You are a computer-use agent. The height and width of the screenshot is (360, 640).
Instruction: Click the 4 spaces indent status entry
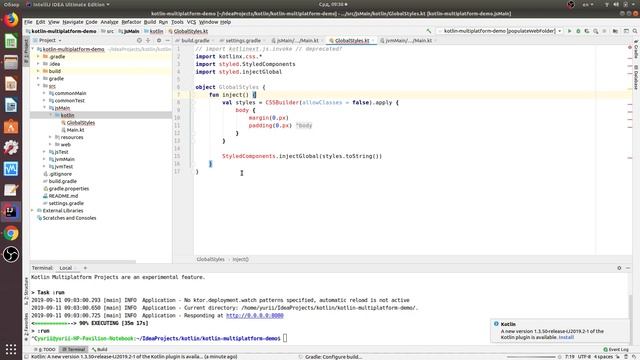(x=603, y=357)
